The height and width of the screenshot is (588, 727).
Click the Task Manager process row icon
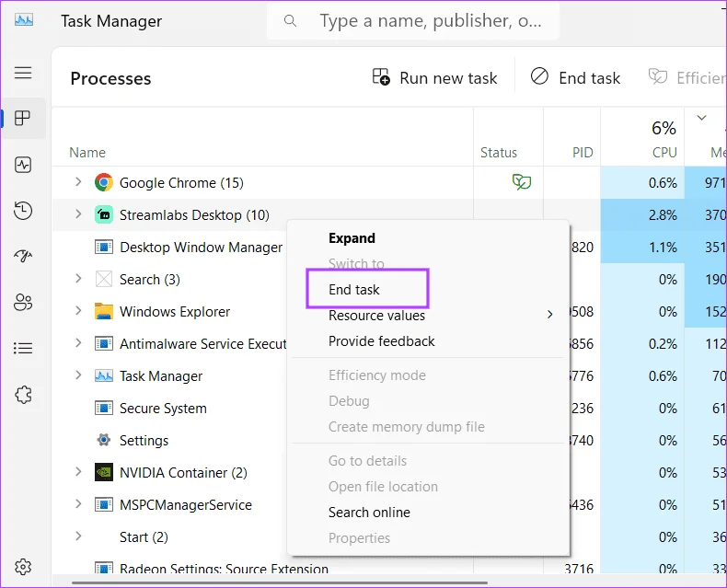[104, 375]
